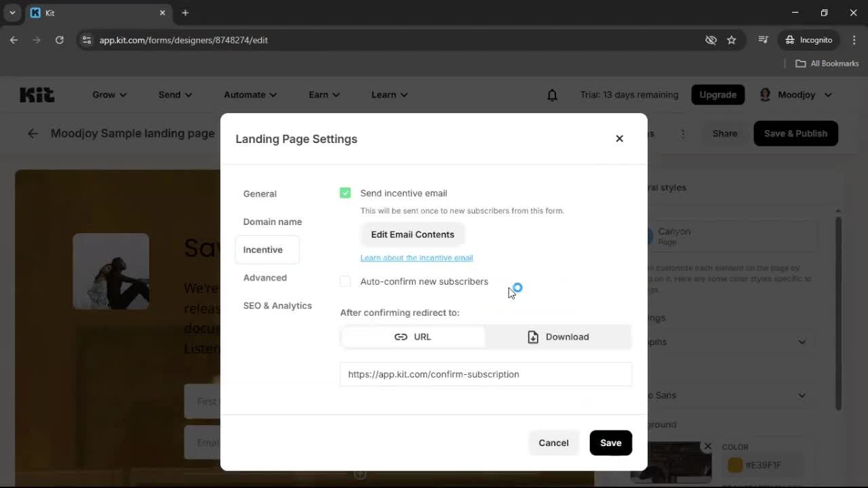The height and width of the screenshot is (488, 868).
Task: Open the SEO & Analytics section
Action: 277,306
